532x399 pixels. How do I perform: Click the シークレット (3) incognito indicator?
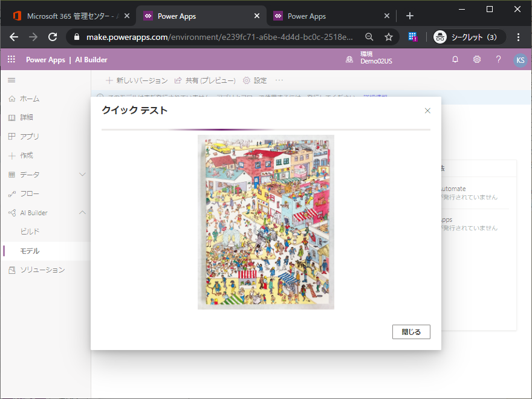(469, 37)
